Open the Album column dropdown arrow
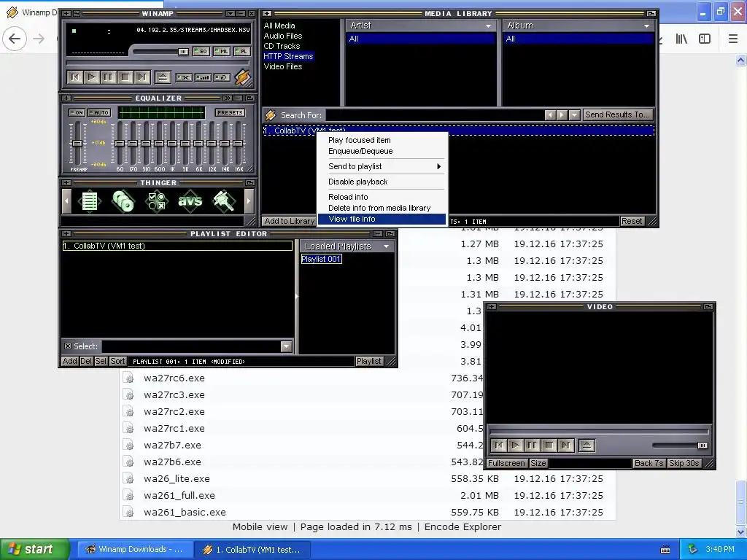 [646, 26]
